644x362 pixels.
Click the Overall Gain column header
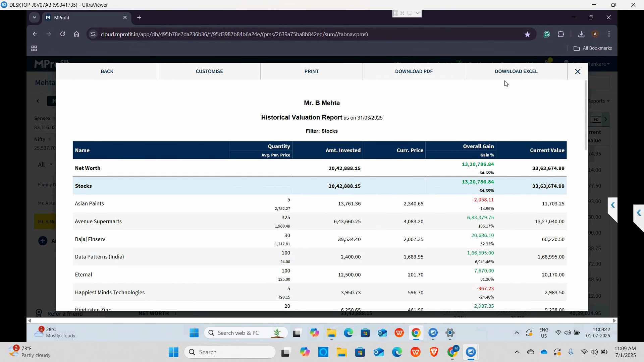point(478,146)
